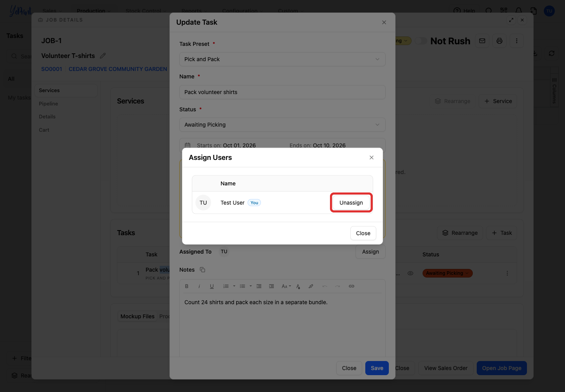Open the bullet list style dropdown arrow
This screenshot has width=565, height=392.
pos(251,286)
